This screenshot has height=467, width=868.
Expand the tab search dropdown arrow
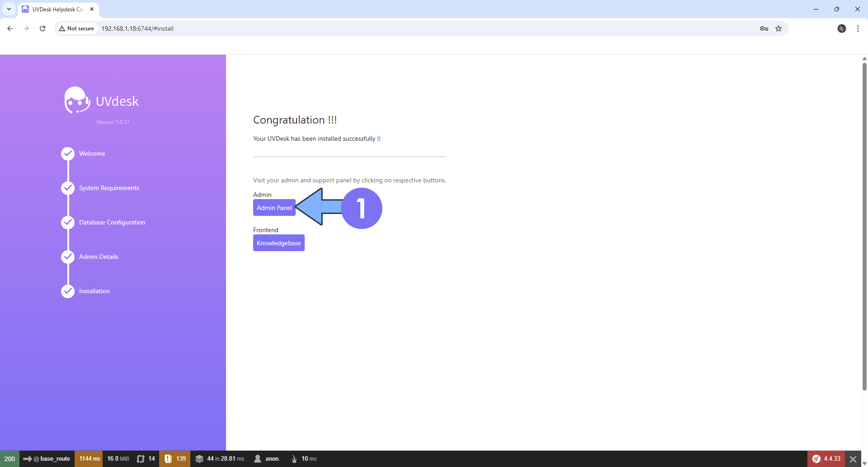pyautogui.click(x=9, y=9)
